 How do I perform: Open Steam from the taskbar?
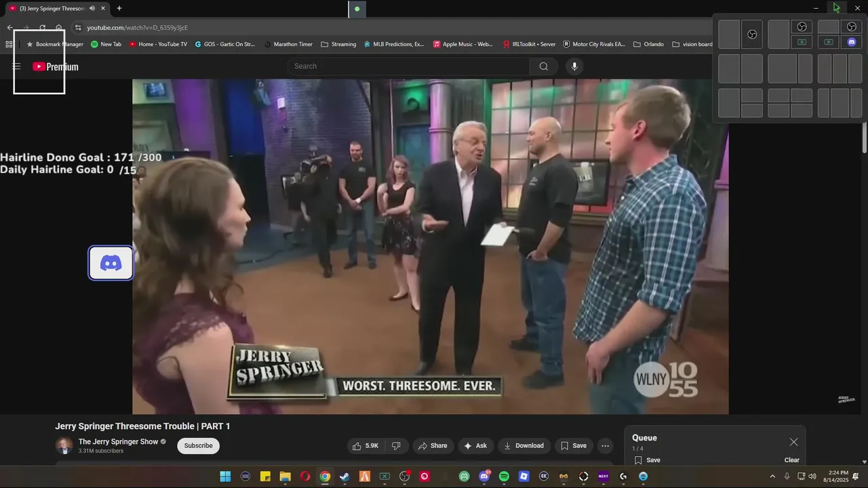click(344, 476)
